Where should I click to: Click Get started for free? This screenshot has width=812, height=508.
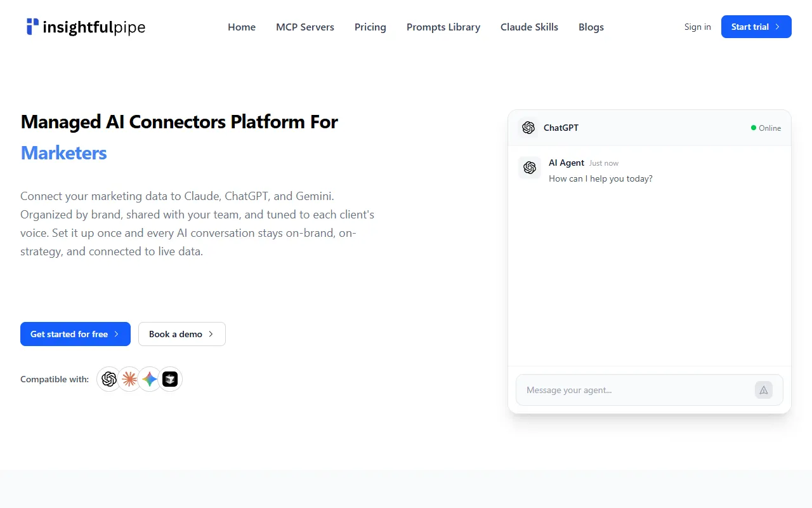(75, 334)
